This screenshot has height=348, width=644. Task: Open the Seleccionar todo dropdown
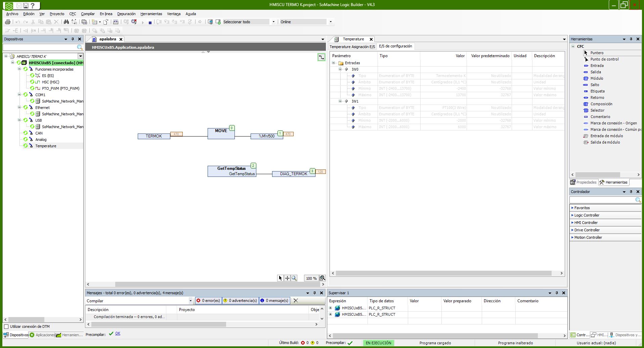273,22
